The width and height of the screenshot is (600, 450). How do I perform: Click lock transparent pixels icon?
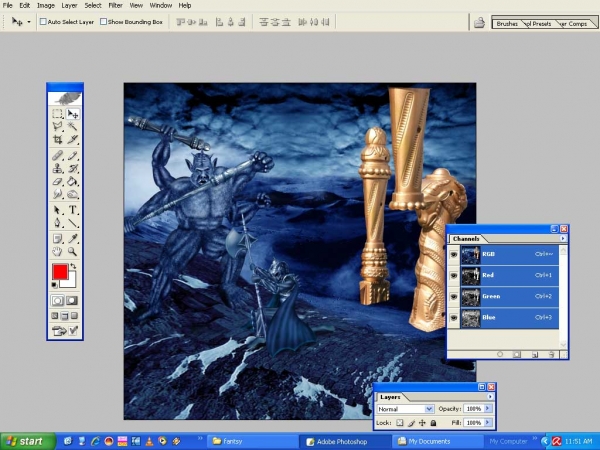[399, 423]
